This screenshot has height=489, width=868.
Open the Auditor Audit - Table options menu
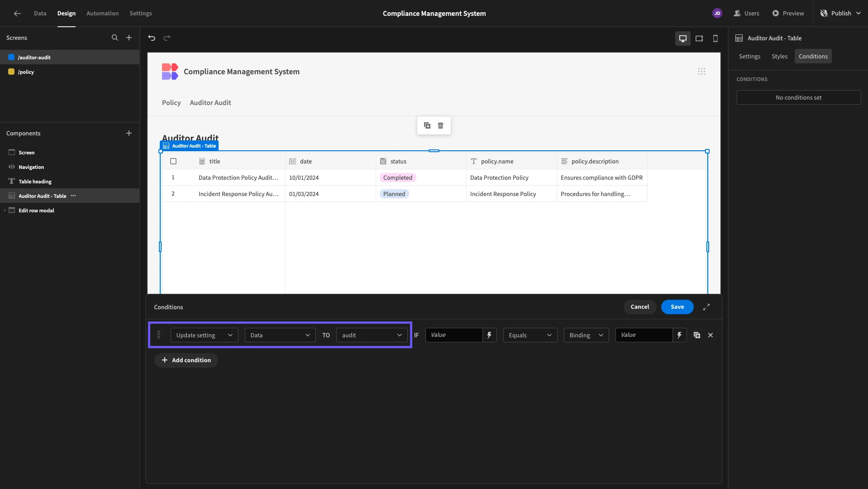[x=73, y=196]
